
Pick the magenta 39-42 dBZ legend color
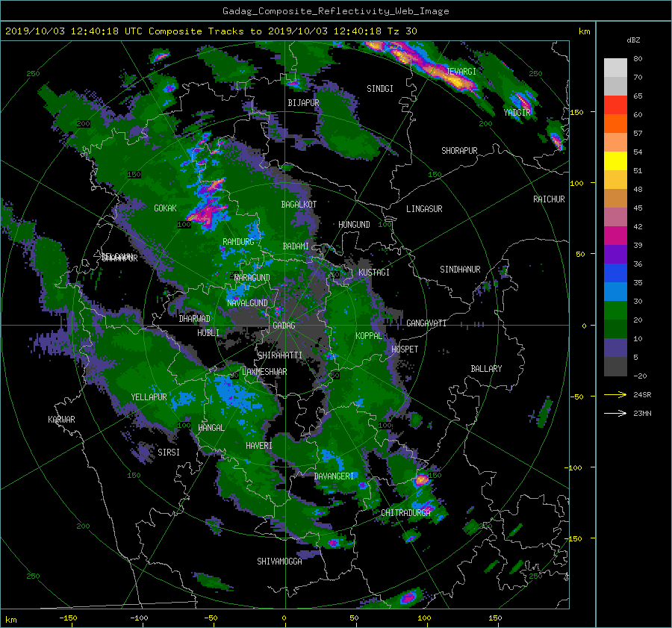[615, 236]
